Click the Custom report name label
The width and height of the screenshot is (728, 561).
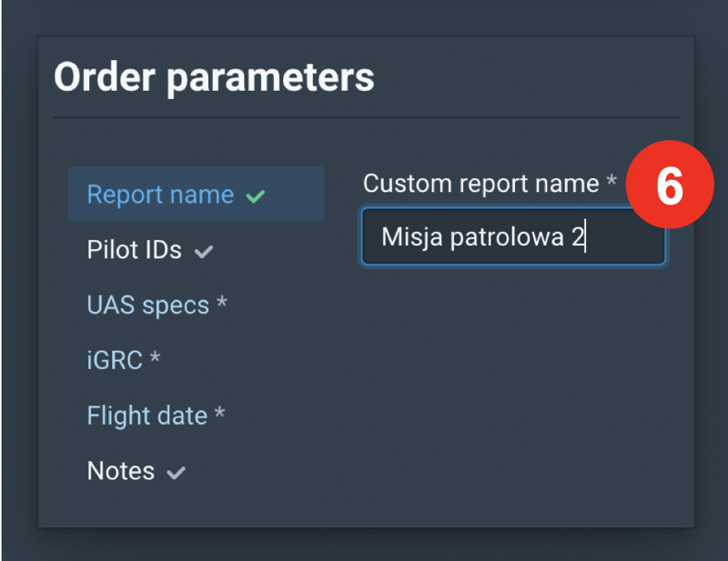[x=480, y=184]
